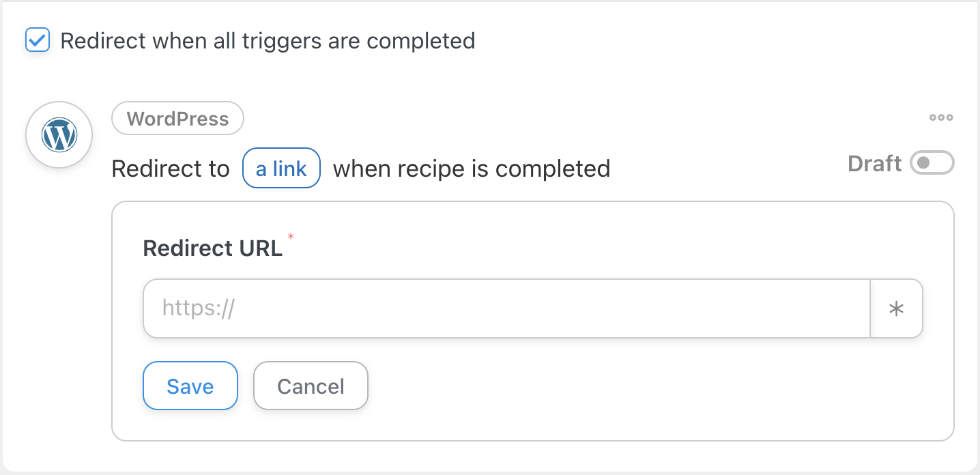Screen dimensions: 980x475
Task: Click the "Redirect to" sentence text
Action: click(x=171, y=169)
